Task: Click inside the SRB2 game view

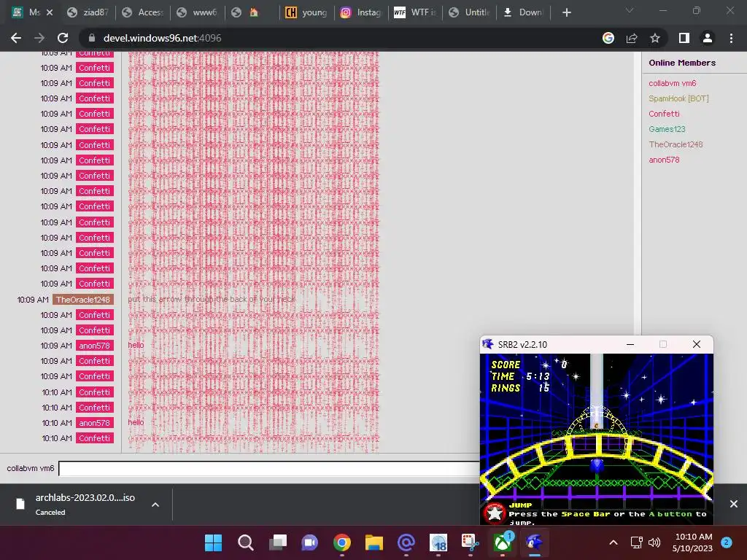Action: pos(597,439)
